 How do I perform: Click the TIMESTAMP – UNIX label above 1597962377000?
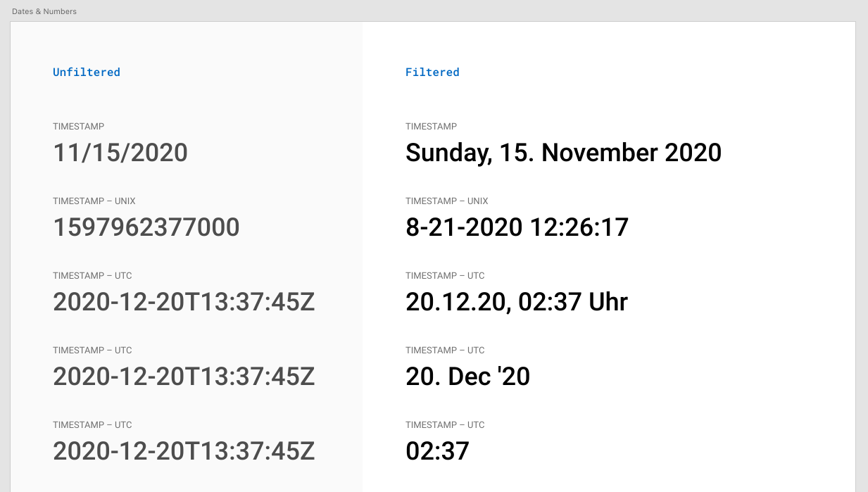pos(94,201)
